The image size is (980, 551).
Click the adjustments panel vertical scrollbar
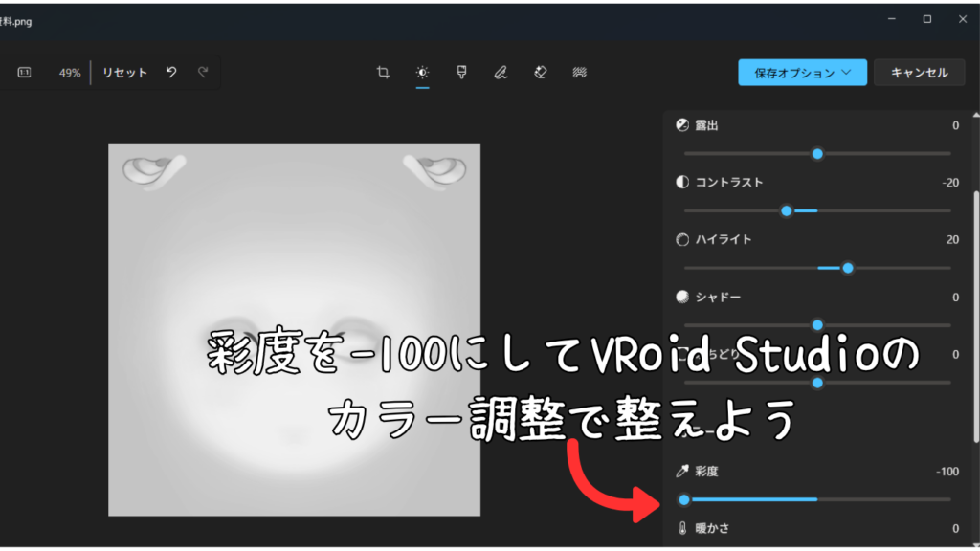click(x=976, y=316)
